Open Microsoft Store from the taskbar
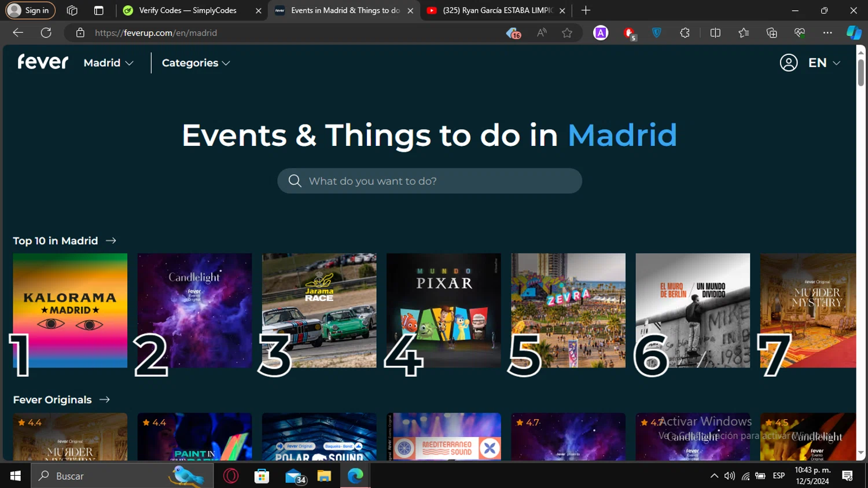The height and width of the screenshot is (488, 868). coord(262,476)
